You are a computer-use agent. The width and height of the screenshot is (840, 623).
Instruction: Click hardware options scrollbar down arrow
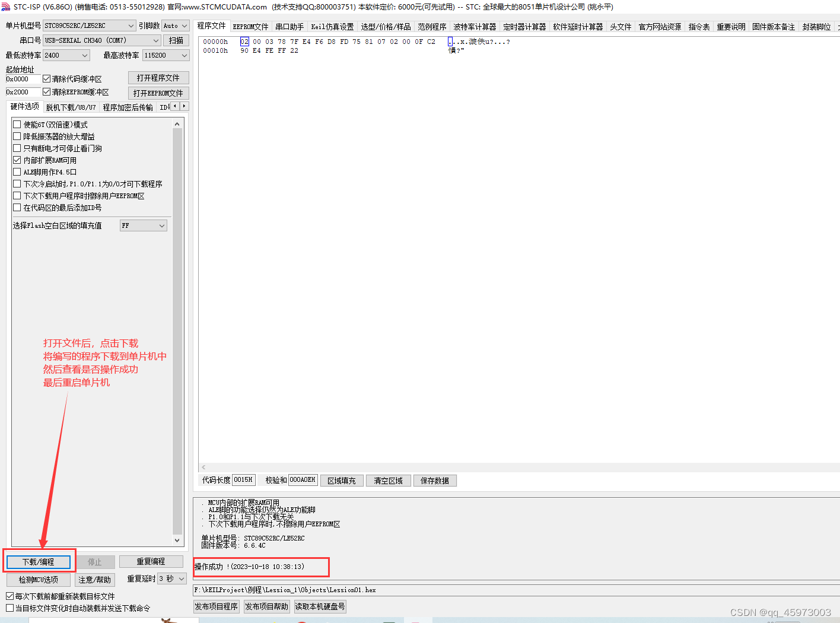(x=177, y=540)
